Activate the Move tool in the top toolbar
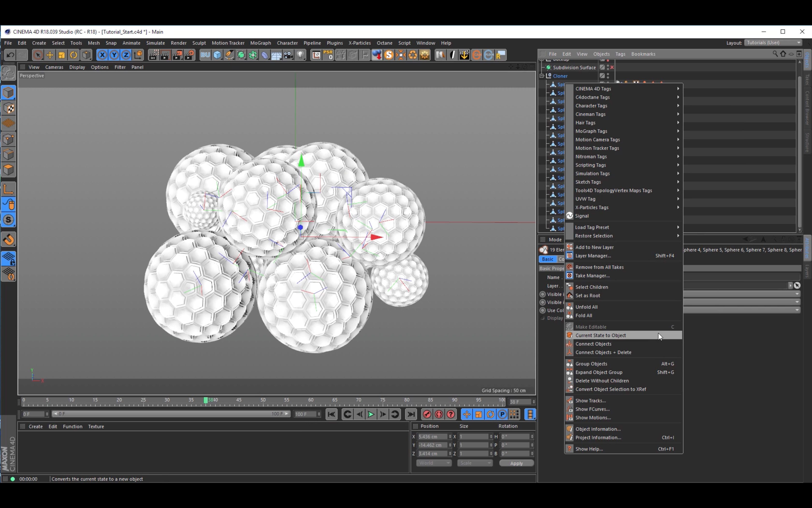This screenshot has height=508, width=812. click(50, 55)
